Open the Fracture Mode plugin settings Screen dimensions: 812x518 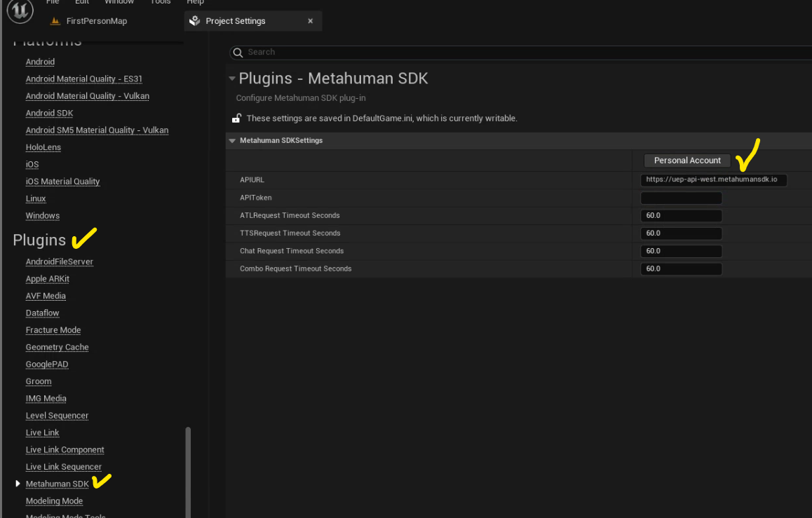[53, 329]
